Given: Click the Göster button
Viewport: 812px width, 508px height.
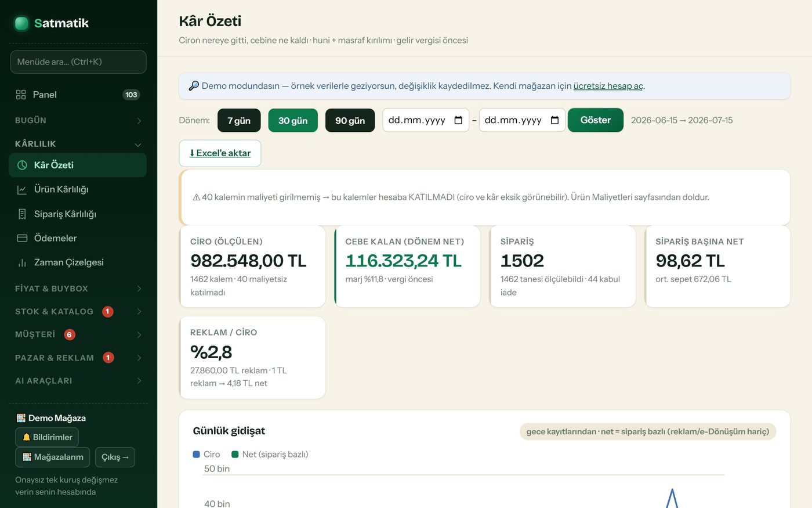Looking at the screenshot, I should point(596,120).
